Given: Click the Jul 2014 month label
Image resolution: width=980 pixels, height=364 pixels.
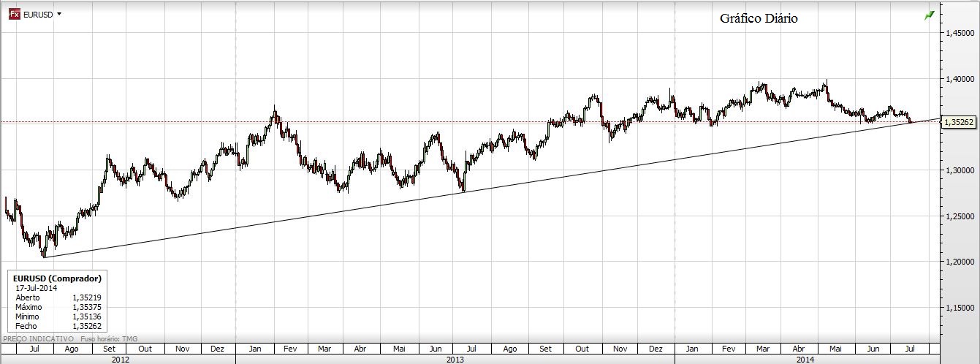Looking at the screenshot, I should tap(909, 349).
